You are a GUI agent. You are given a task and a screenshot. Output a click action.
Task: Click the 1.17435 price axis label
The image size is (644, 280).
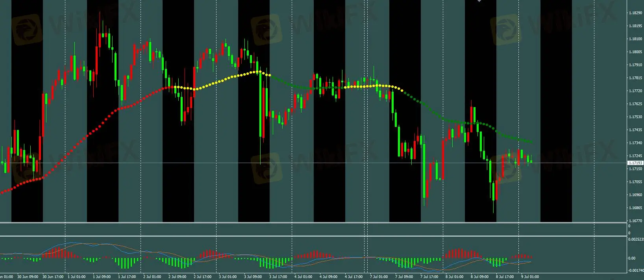635,130
